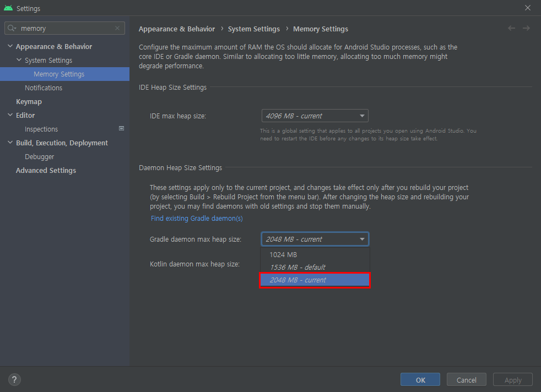This screenshot has height=392, width=541.
Task: Select Appearance & Behavior category
Action: tap(54, 47)
